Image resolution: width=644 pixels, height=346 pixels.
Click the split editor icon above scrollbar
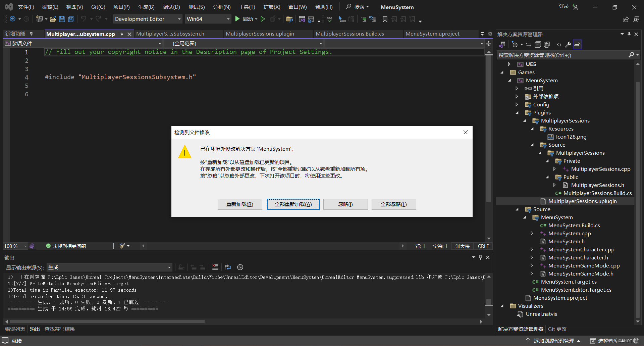(x=489, y=44)
